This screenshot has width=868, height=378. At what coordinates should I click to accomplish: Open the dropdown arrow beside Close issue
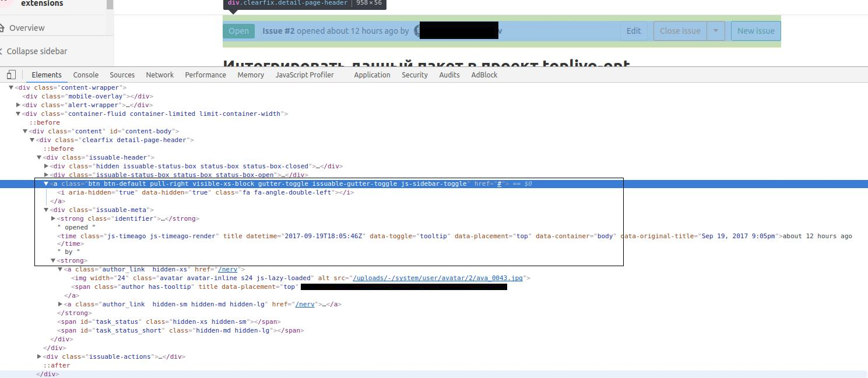coord(716,31)
